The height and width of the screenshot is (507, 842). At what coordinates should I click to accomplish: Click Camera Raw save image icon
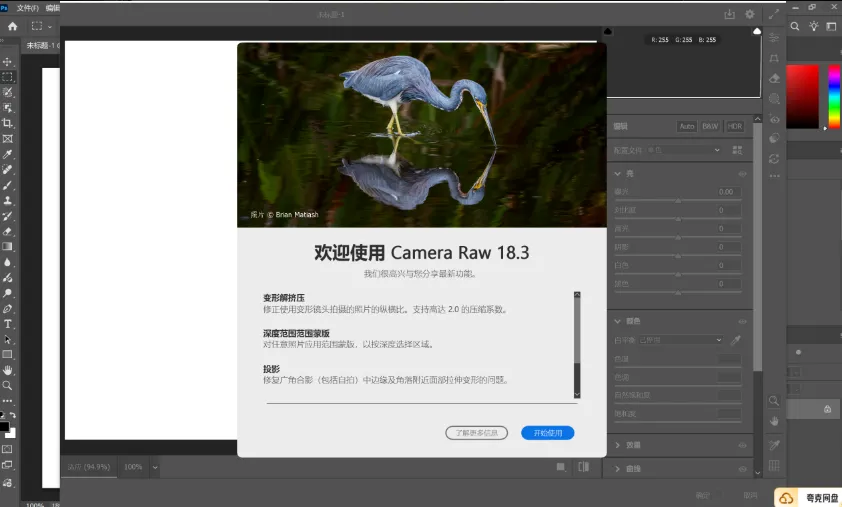click(729, 15)
